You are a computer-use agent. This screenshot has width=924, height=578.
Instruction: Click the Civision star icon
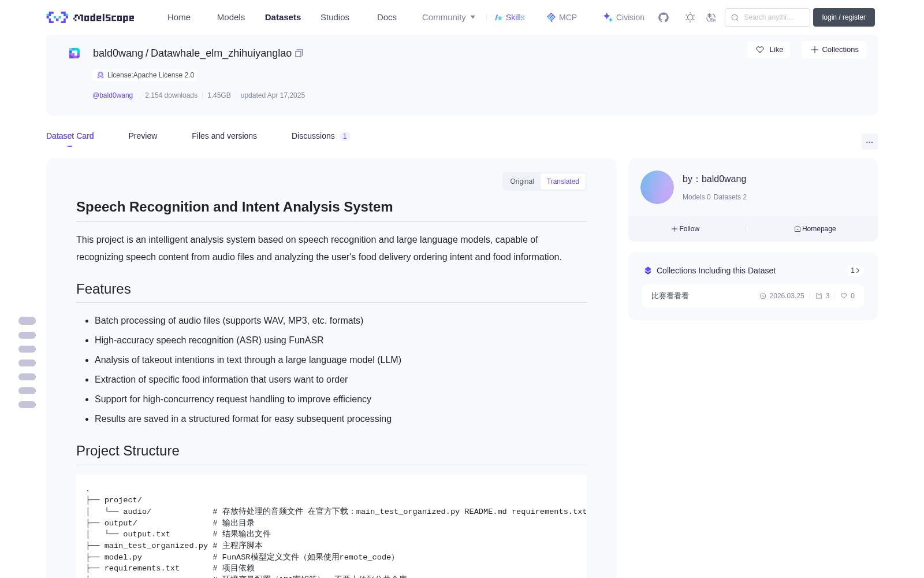[608, 17]
